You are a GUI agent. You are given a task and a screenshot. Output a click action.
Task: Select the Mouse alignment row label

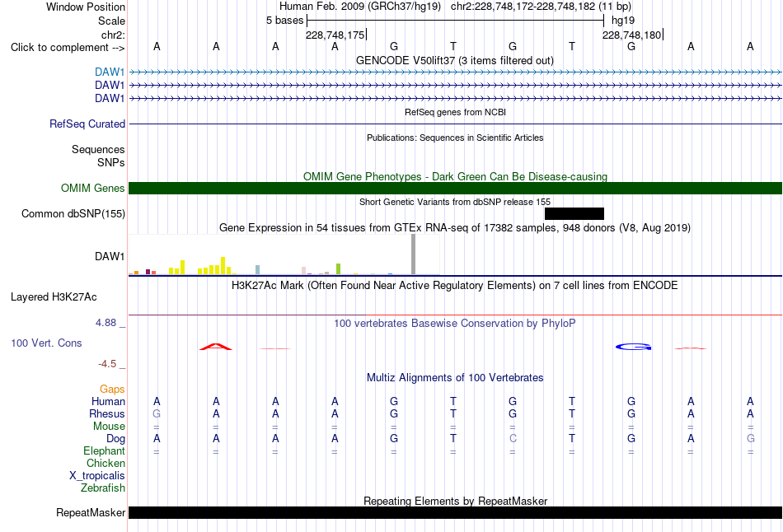[x=109, y=427]
